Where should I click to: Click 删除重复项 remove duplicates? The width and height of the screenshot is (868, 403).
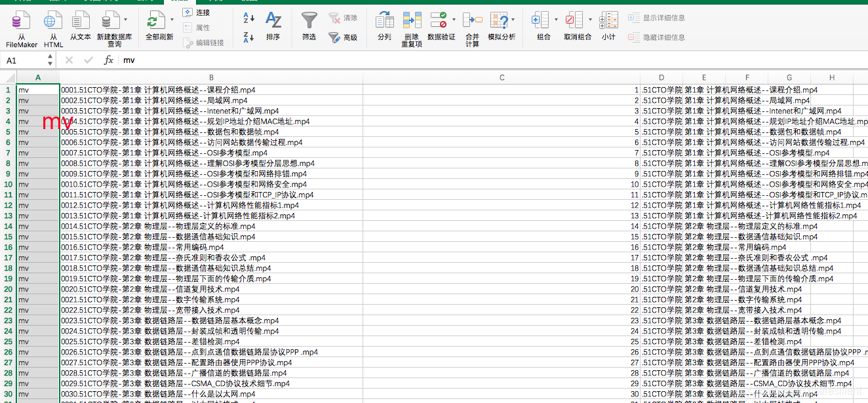pyautogui.click(x=412, y=30)
